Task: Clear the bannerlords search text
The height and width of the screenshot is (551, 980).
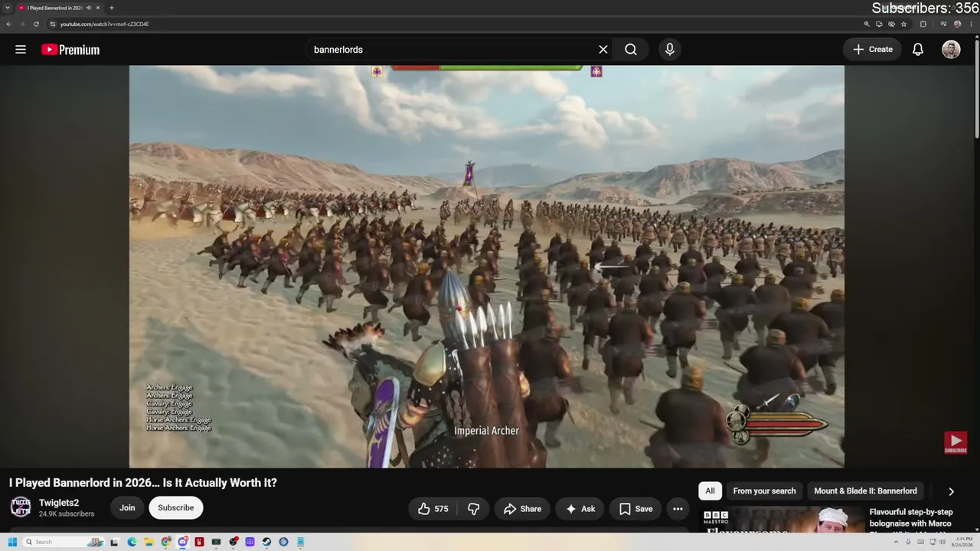Action: point(603,50)
